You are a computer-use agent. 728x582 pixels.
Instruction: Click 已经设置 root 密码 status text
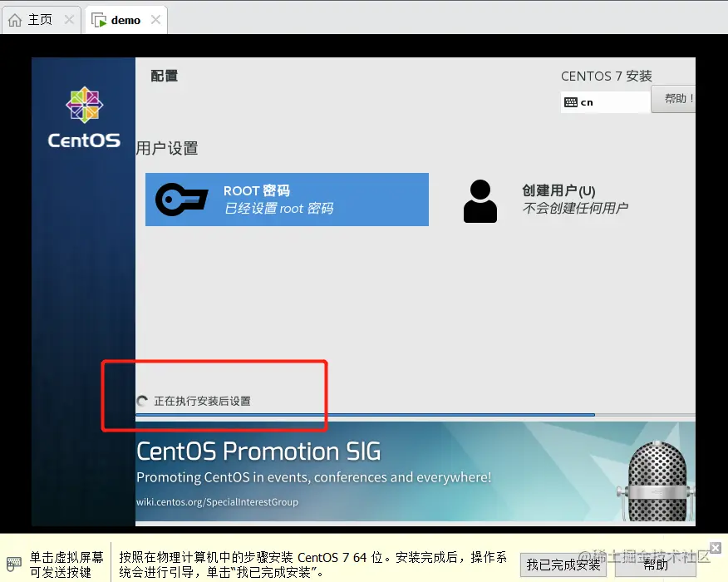click(278, 209)
